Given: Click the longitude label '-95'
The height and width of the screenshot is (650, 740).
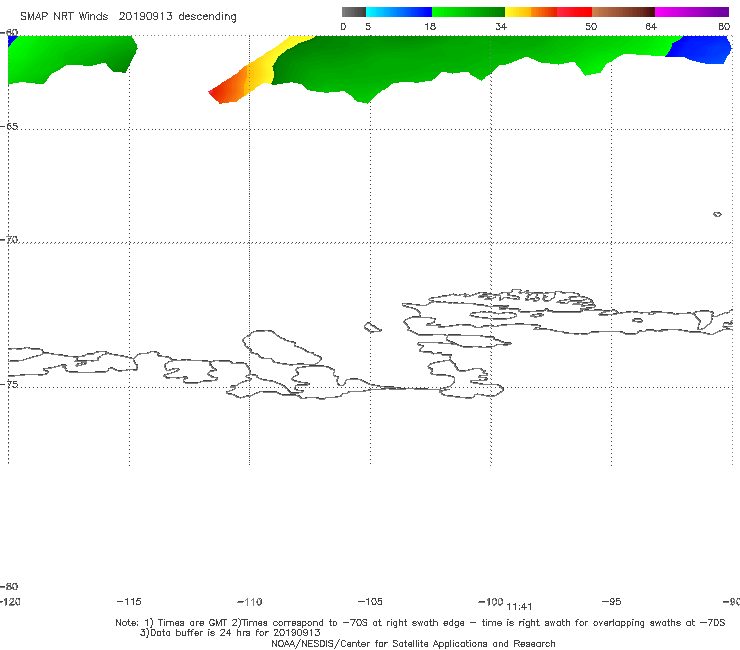Looking at the screenshot, I should (611, 601).
